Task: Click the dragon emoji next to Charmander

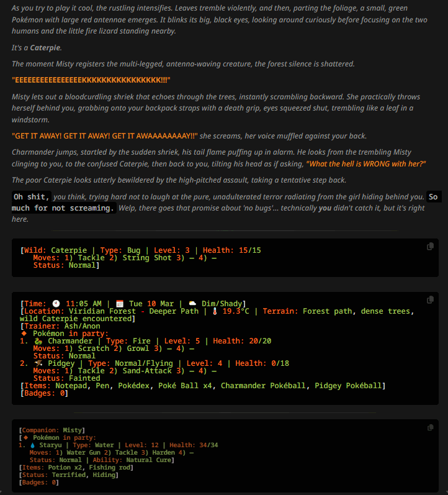Action: pos(38,341)
